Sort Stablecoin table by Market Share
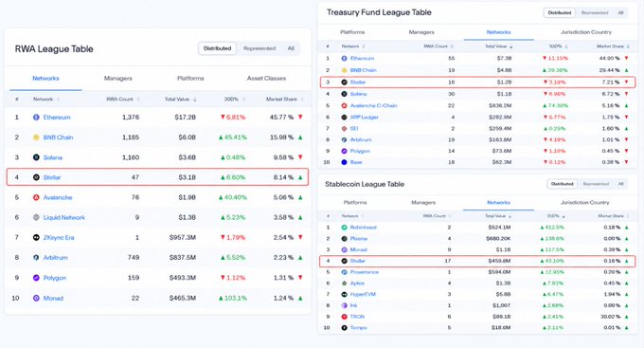The image size is (644, 348). (614, 216)
